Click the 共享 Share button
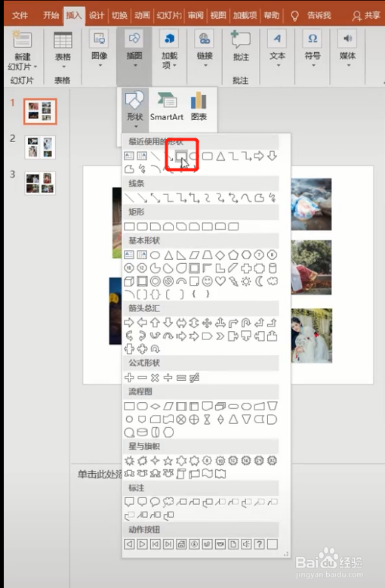The width and height of the screenshot is (385, 588). tap(366, 15)
